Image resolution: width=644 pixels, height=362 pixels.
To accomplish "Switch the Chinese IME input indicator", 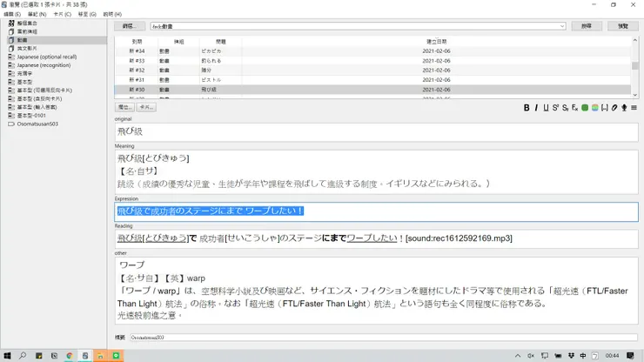I will point(583,355).
